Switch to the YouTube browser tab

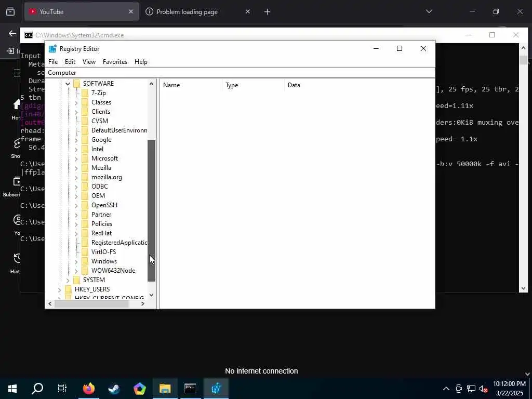point(82,12)
